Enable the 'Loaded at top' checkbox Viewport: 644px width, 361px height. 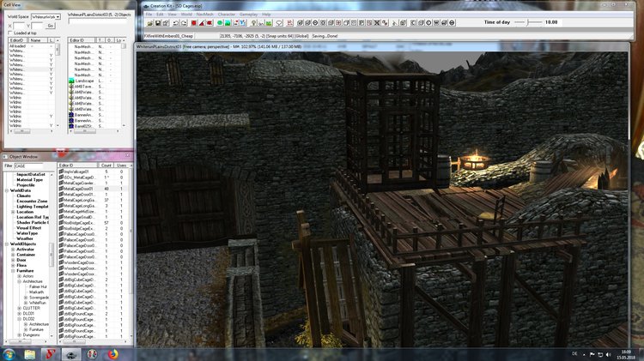pos(10,33)
